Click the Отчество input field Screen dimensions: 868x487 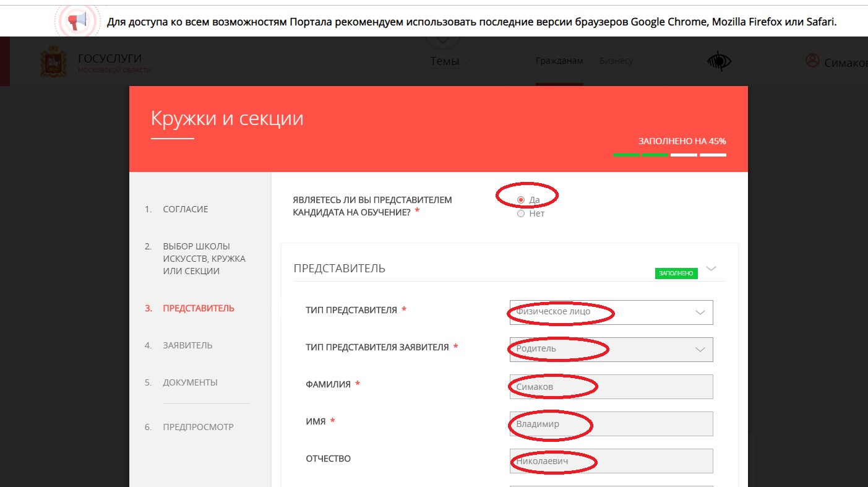pyautogui.click(x=611, y=461)
